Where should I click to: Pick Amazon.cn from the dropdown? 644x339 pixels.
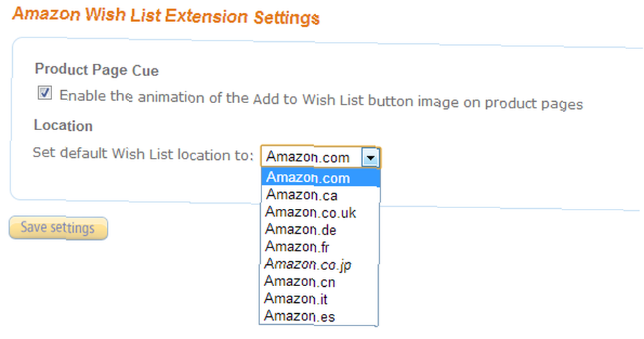(319, 282)
